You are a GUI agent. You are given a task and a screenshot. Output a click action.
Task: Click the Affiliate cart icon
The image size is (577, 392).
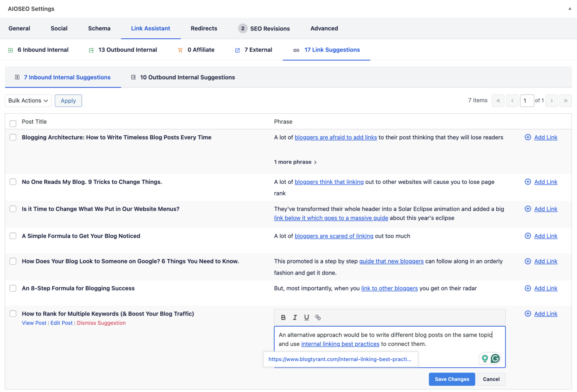pos(180,50)
